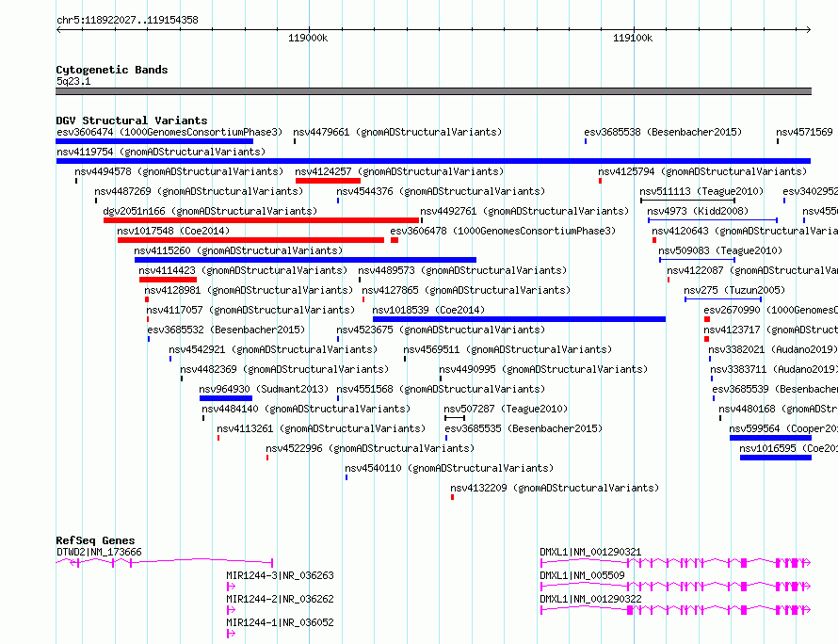Open the nsv4124257 gnomAD variant label
Screen dimensions: 838x644
point(399,171)
